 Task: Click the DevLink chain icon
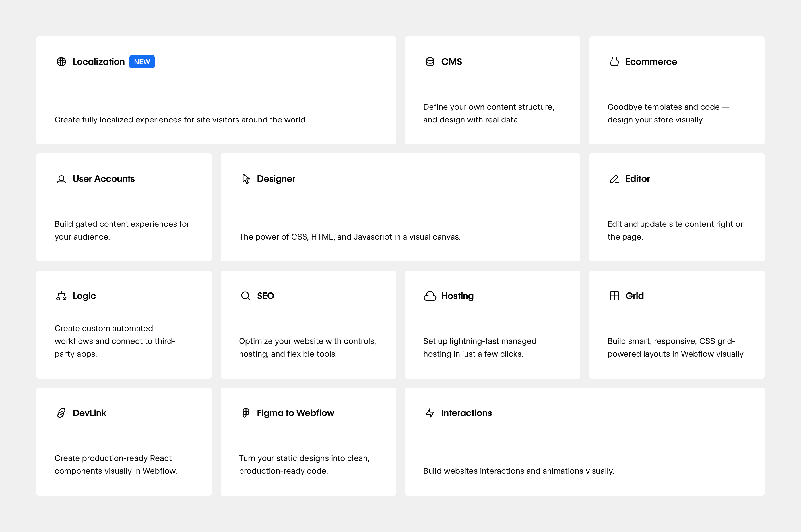click(x=61, y=413)
